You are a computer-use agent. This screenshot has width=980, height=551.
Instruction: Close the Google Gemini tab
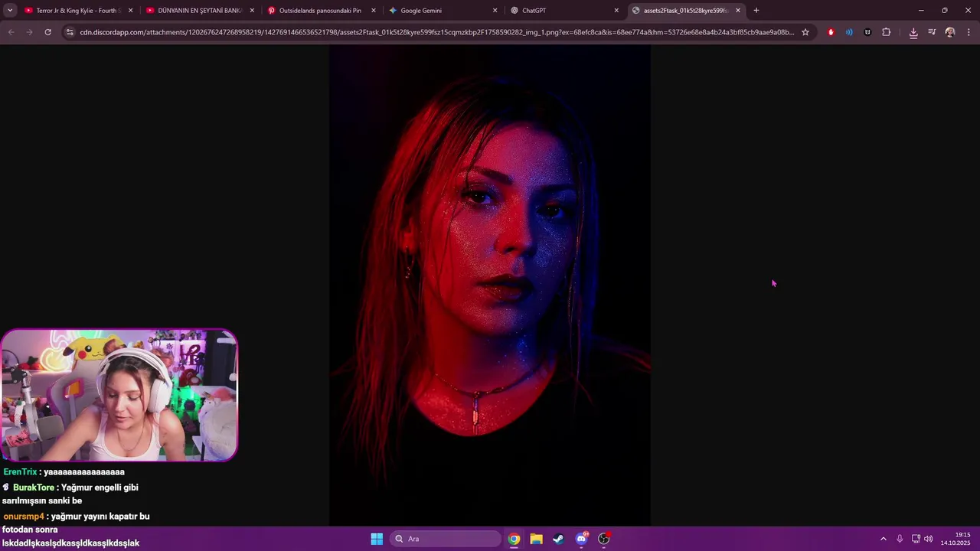pos(495,11)
